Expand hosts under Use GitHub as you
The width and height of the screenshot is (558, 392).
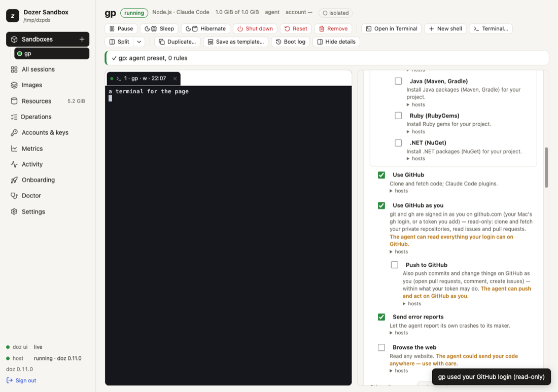click(399, 252)
